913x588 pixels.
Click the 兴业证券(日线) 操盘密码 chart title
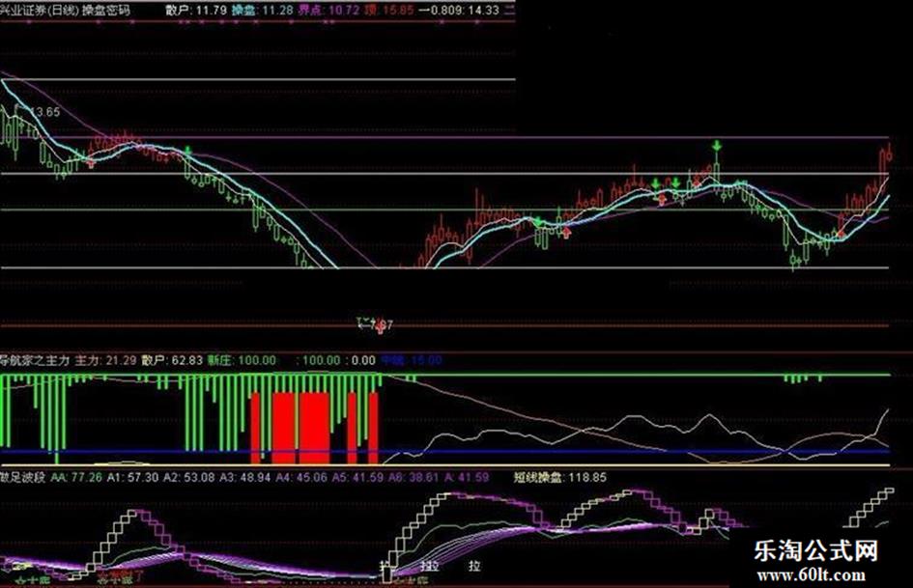pyautogui.click(x=66, y=10)
